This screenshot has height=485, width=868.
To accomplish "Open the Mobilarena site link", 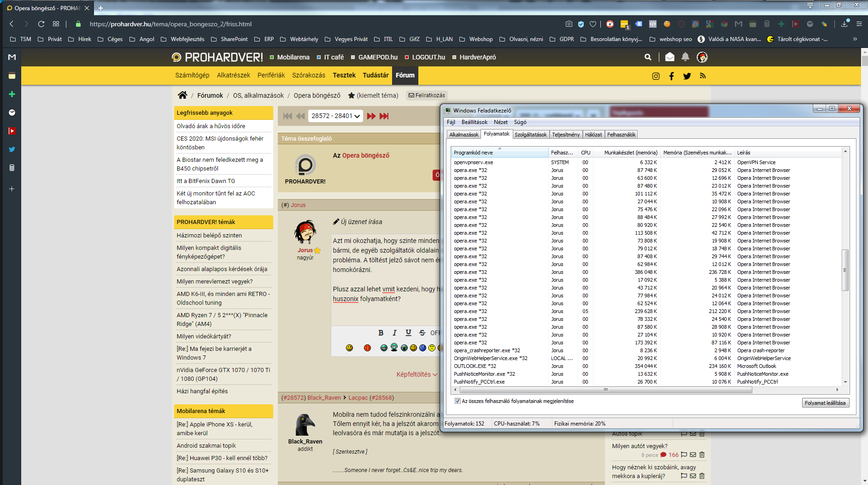I will 290,57.
